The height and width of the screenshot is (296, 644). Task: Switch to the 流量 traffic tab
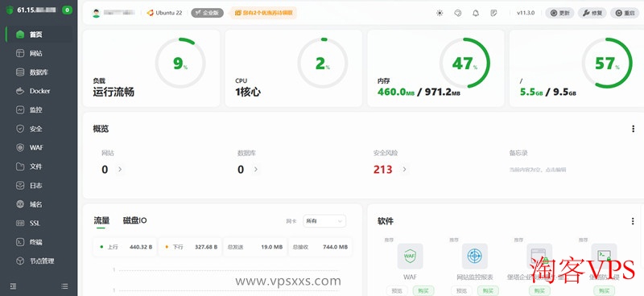101,221
